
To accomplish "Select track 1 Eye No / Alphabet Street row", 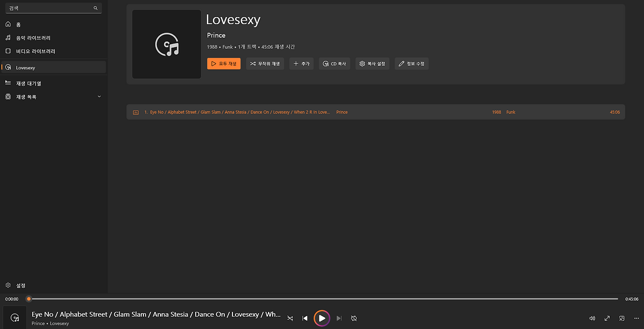I will (376, 112).
